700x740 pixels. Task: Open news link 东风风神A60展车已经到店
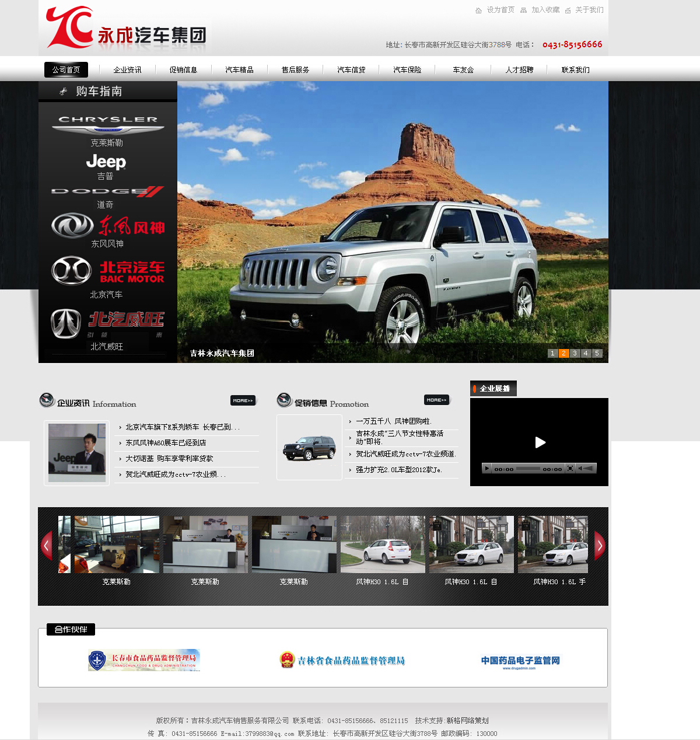(x=166, y=443)
